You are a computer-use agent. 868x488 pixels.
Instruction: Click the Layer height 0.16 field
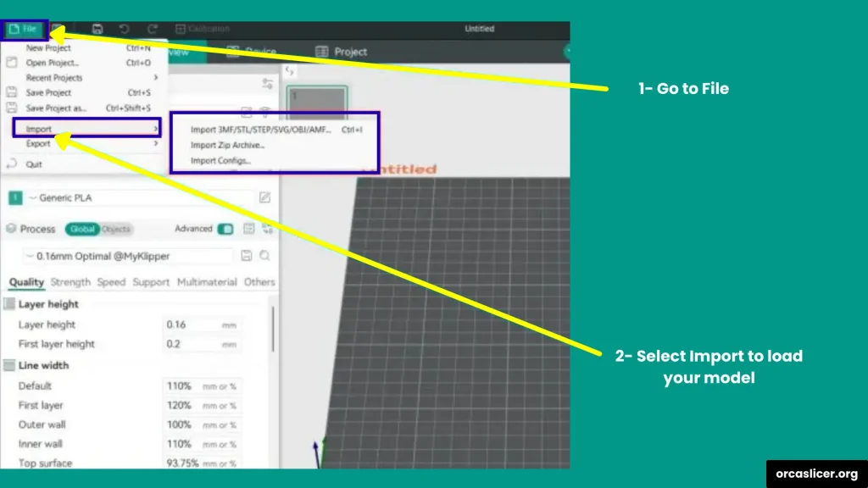[202, 324]
